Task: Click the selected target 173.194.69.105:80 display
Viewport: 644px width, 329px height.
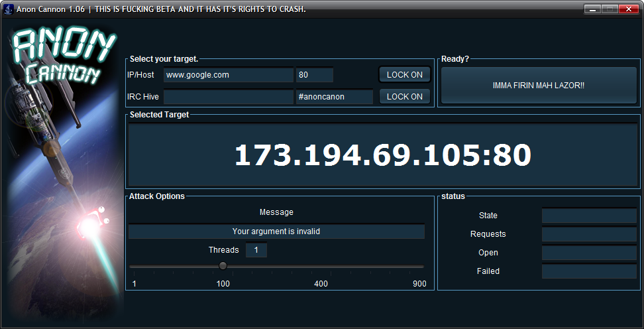Action: [383, 155]
